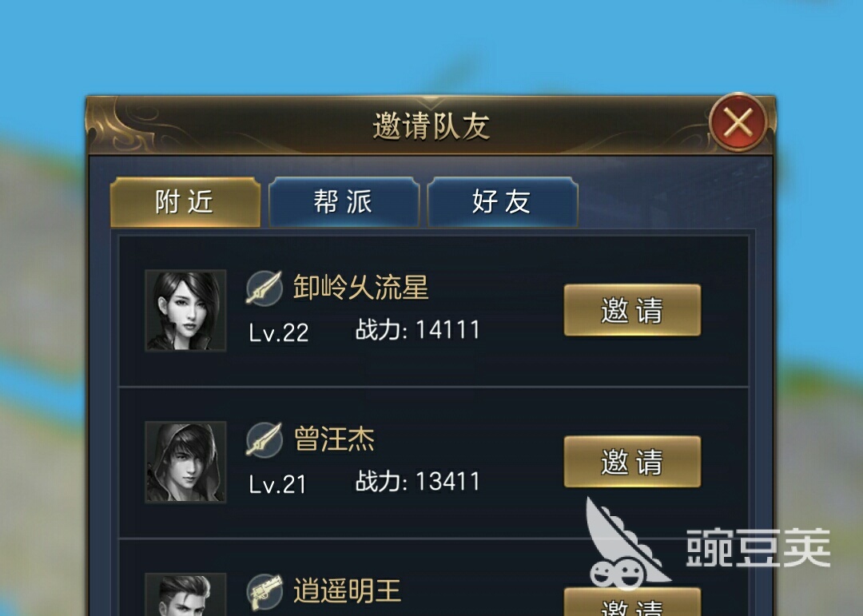
Task: Invite 卸岭头流星 with the 邀请 button
Action: [632, 310]
